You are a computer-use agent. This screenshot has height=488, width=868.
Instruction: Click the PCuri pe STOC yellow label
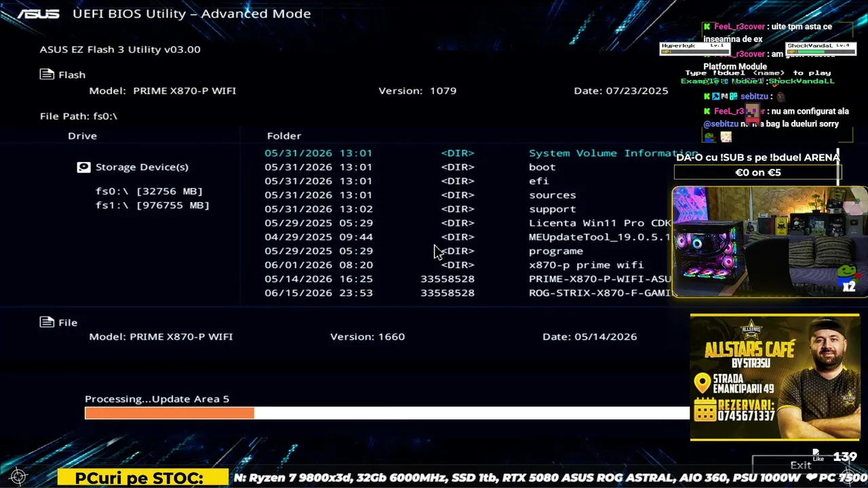143,478
